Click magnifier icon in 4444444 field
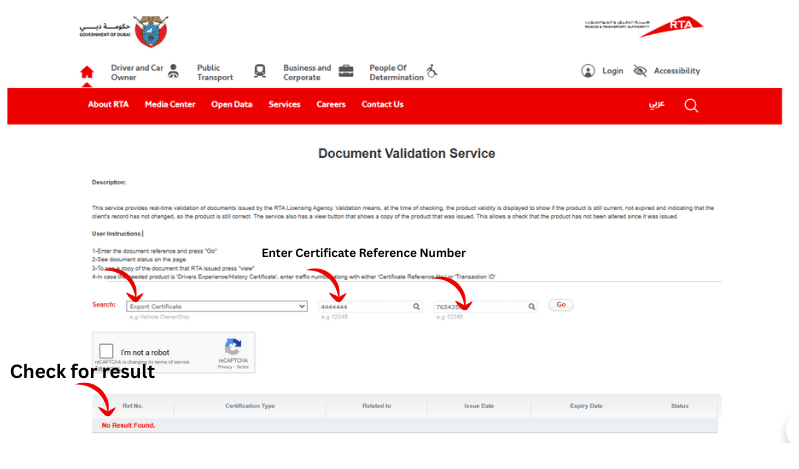Image resolution: width=799 pixels, height=469 pixels. [x=416, y=306]
